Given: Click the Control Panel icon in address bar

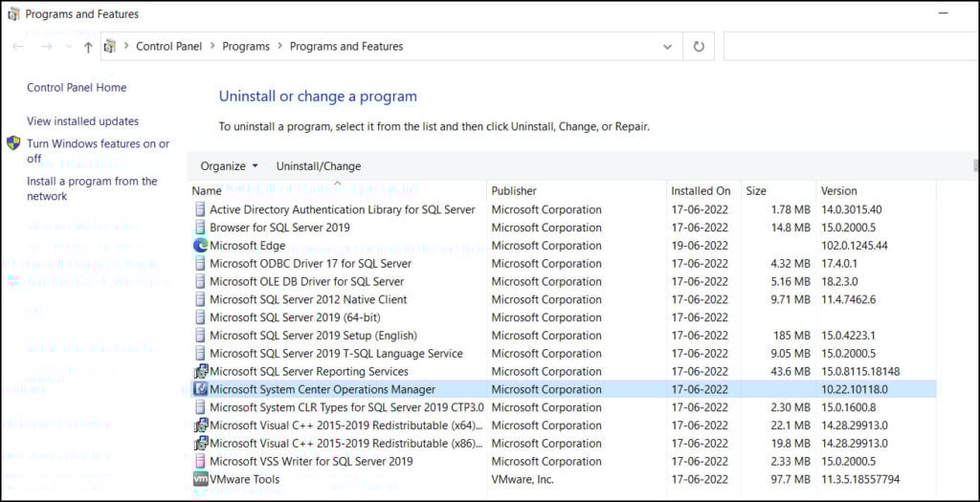Looking at the screenshot, I should (111, 46).
